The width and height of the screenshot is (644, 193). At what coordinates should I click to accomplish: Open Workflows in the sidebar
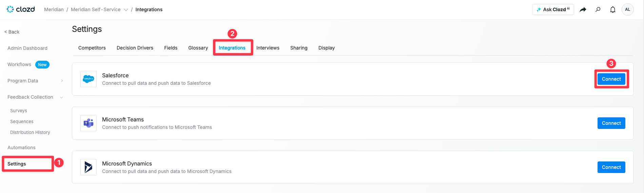(x=19, y=64)
